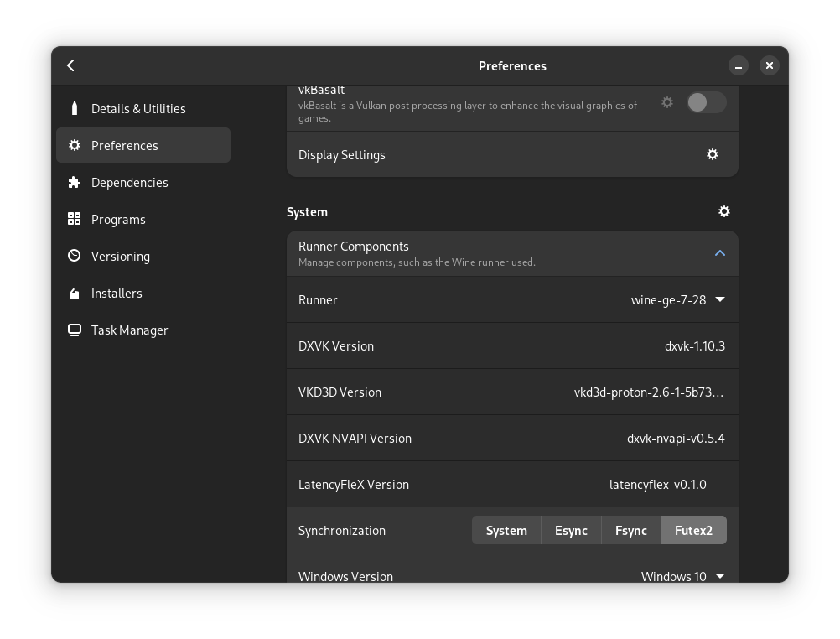Open the Windows Version dropdown
The width and height of the screenshot is (840, 639).
(682, 576)
